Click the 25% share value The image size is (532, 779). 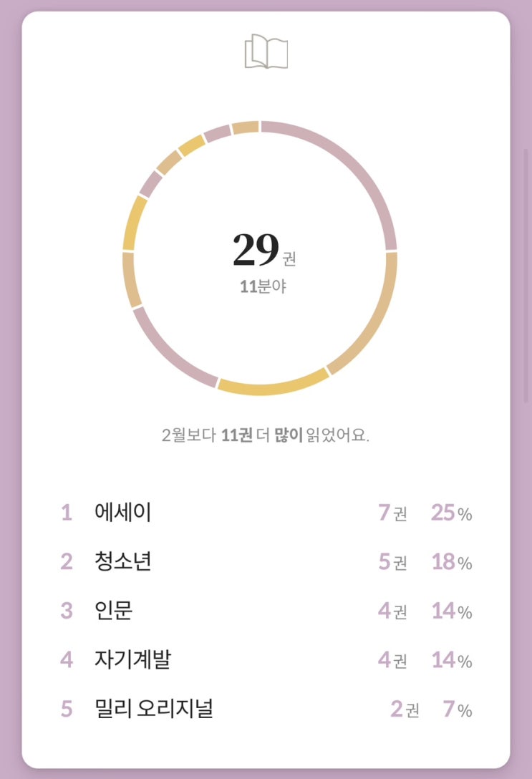(x=451, y=513)
